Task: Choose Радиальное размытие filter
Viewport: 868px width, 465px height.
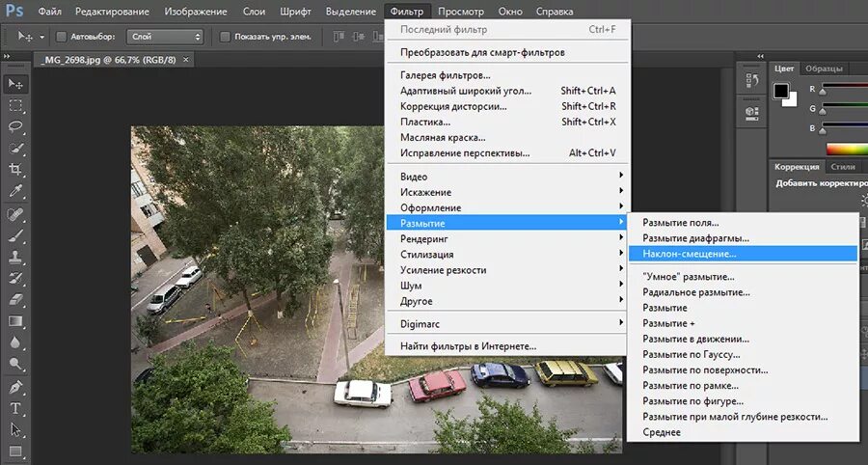Action: pos(743,292)
